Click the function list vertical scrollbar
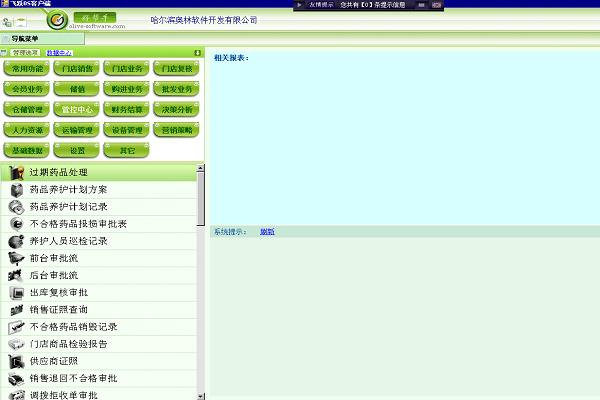The height and width of the screenshot is (400, 600). (201, 280)
